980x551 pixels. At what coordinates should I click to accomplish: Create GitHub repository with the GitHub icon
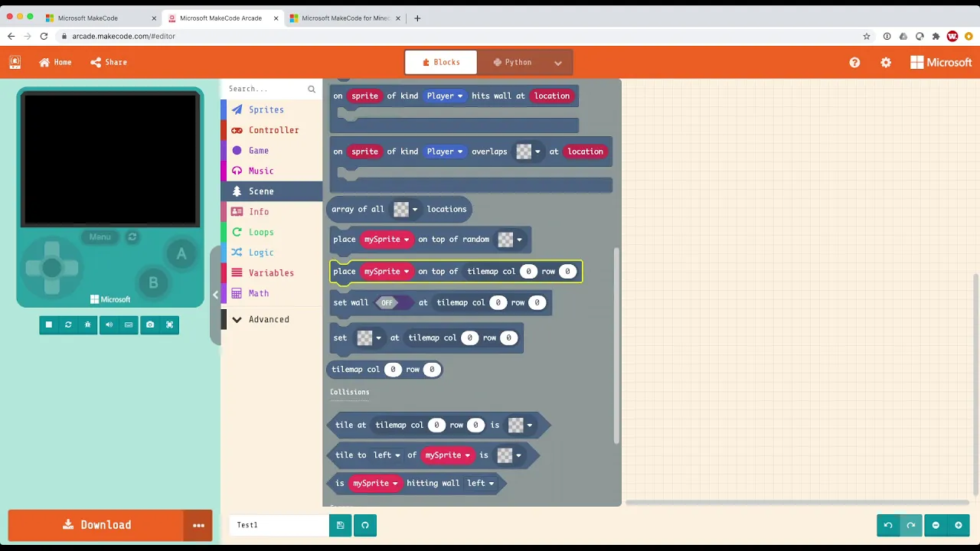coord(365,525)
